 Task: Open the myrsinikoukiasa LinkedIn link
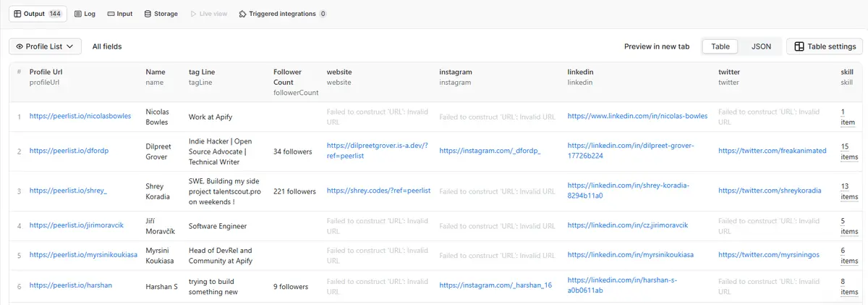point(631,255)
